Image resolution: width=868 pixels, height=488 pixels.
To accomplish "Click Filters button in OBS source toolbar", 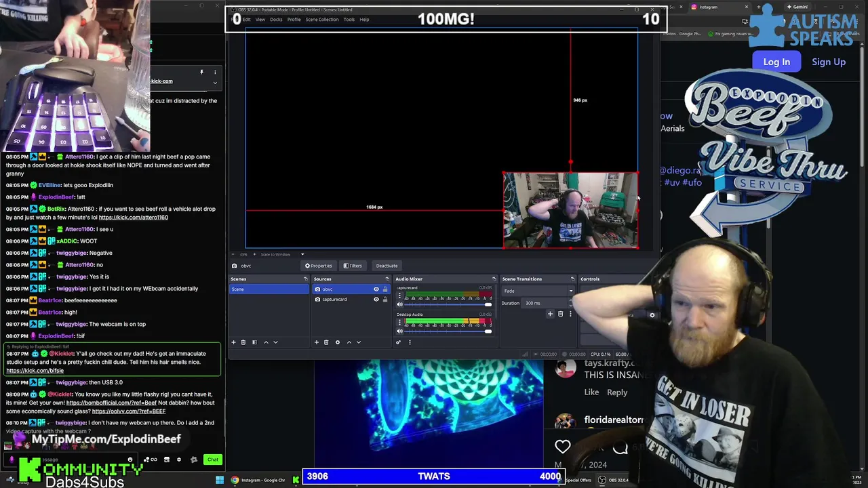I will pyautogui.click(x=353, y=266).
